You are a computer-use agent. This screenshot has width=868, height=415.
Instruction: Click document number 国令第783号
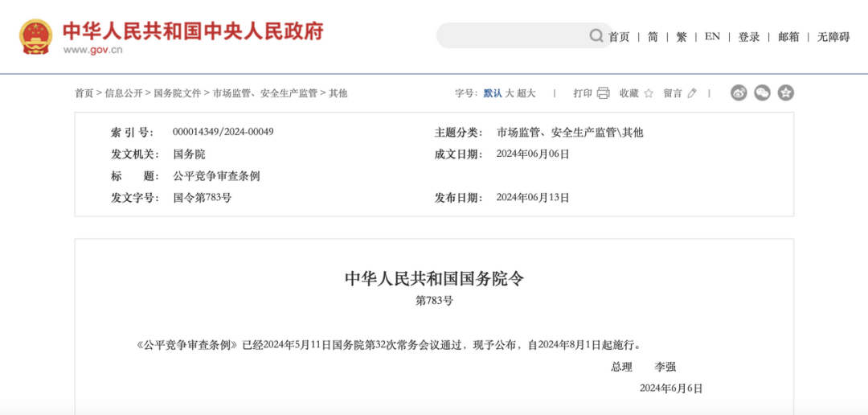coord(202,198)
